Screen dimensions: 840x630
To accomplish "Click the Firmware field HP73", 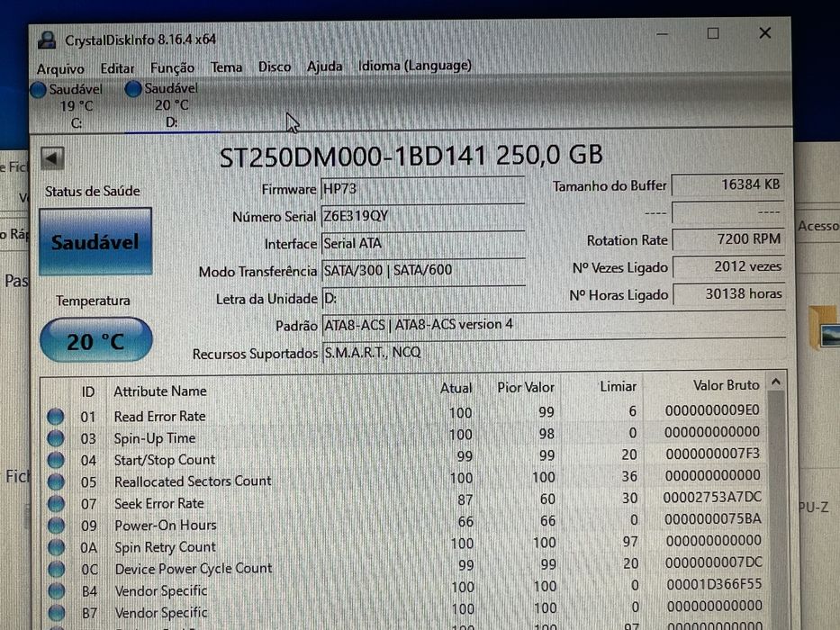I will click(422, 189).
